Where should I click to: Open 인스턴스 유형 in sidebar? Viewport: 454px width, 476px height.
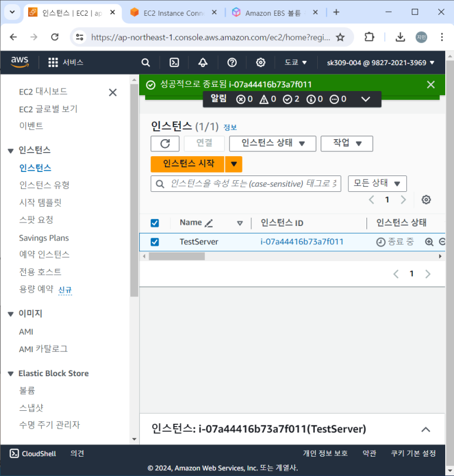(44, 185)
